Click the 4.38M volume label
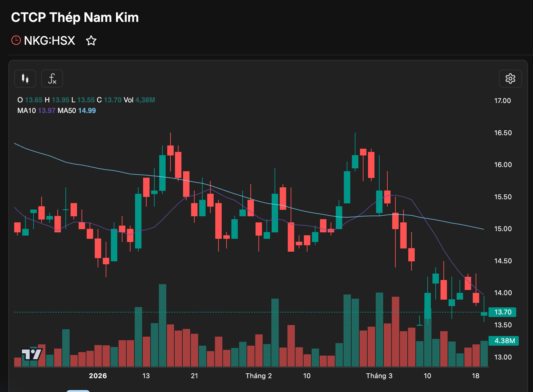 (x=504, y=341)
